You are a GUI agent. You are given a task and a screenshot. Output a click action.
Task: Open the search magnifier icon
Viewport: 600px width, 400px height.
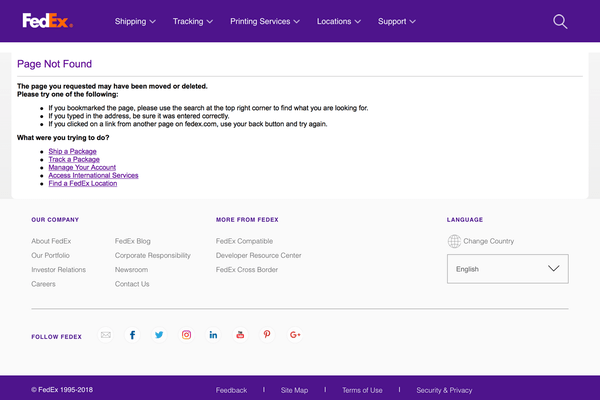[x=560, y=21]
